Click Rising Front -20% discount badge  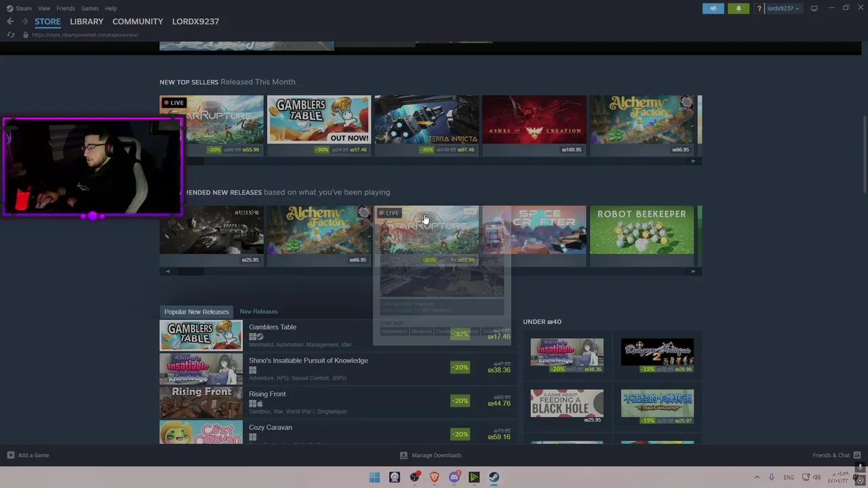click(460, 401)
